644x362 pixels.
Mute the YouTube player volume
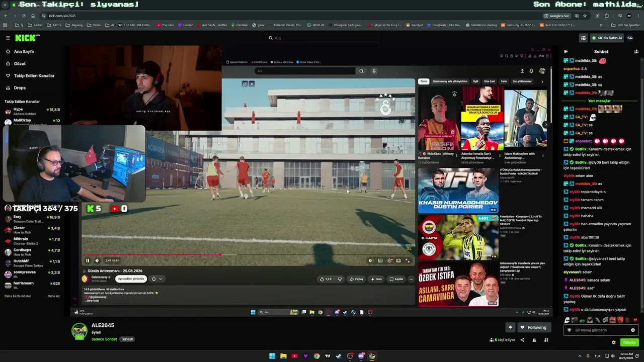tap(97, 260)
